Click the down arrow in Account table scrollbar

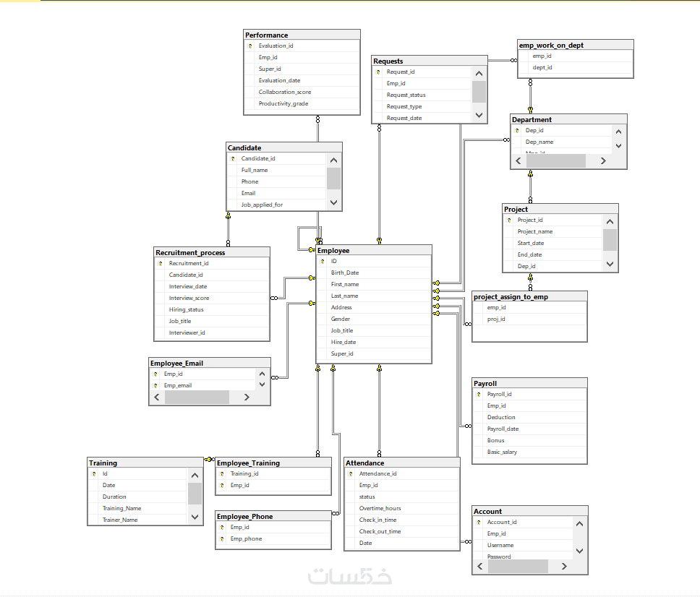click(579, 551)
